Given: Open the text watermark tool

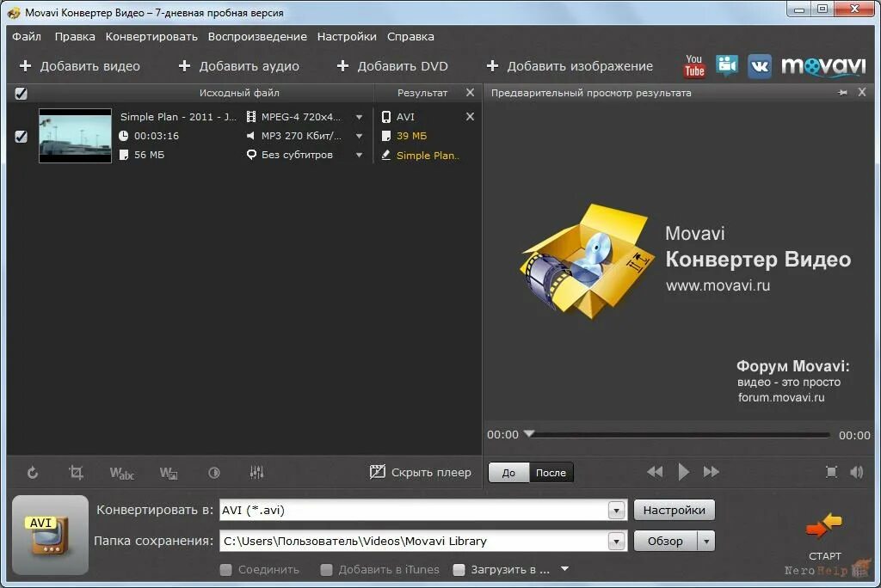Looking at the screenshot, I should (x=122, y=473).
